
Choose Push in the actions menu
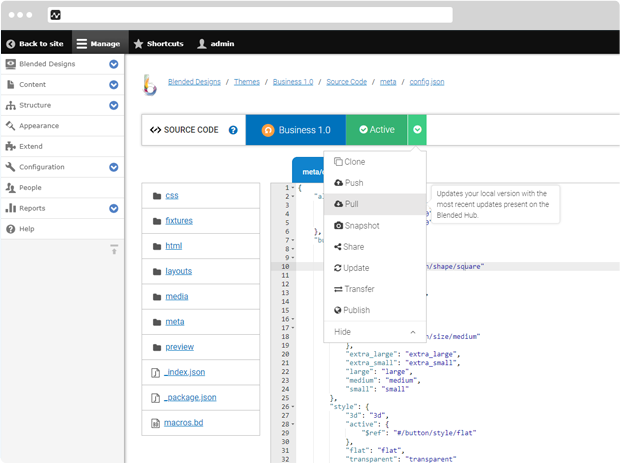click(x=353, y=183)
